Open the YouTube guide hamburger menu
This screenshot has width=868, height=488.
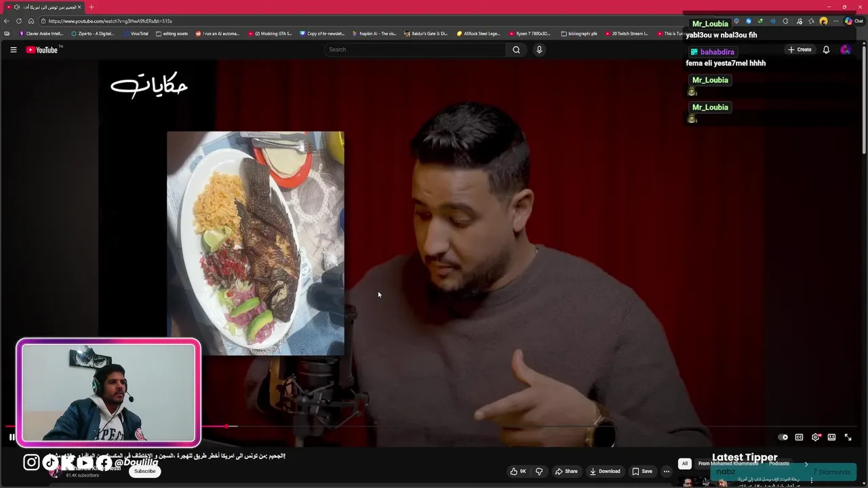point(13,49)
